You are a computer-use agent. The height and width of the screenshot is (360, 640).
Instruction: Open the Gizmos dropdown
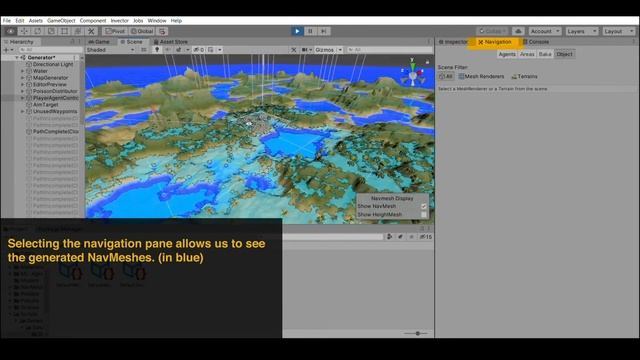329,50
